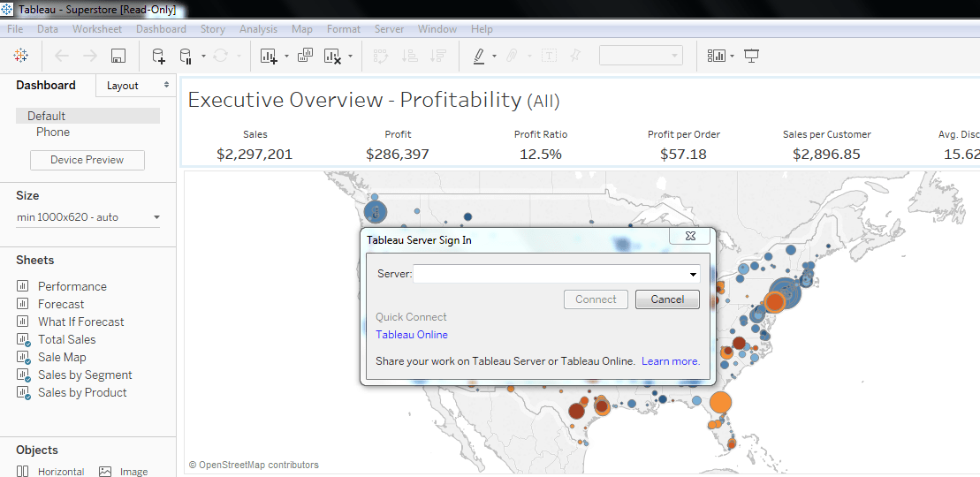The width and height of the screenshot is (980, 477).
Task: Click the Show mark labels T icon
Action: 549,57
